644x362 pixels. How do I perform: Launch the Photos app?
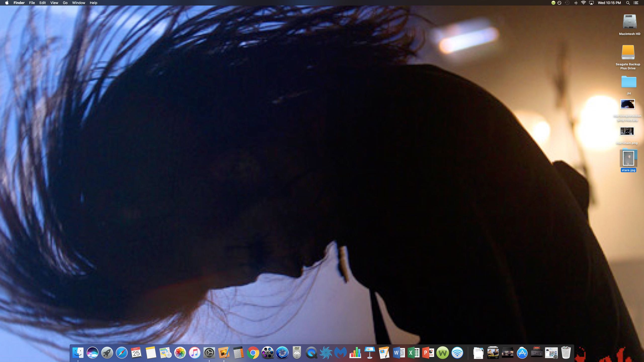(x=180, y=353)
